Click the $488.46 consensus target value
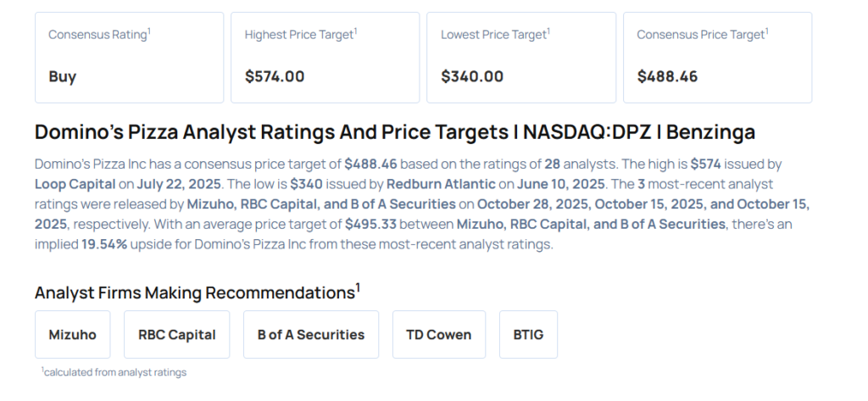 tap(667, 76)
